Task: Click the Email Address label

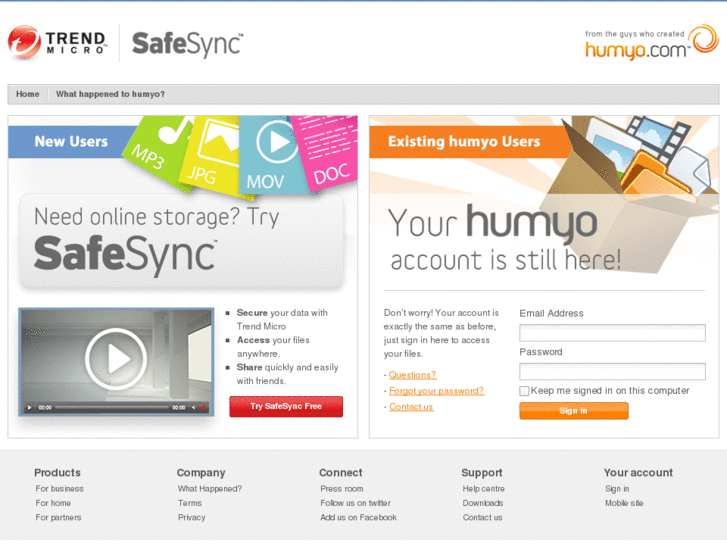Action: (x=551, y=314)
